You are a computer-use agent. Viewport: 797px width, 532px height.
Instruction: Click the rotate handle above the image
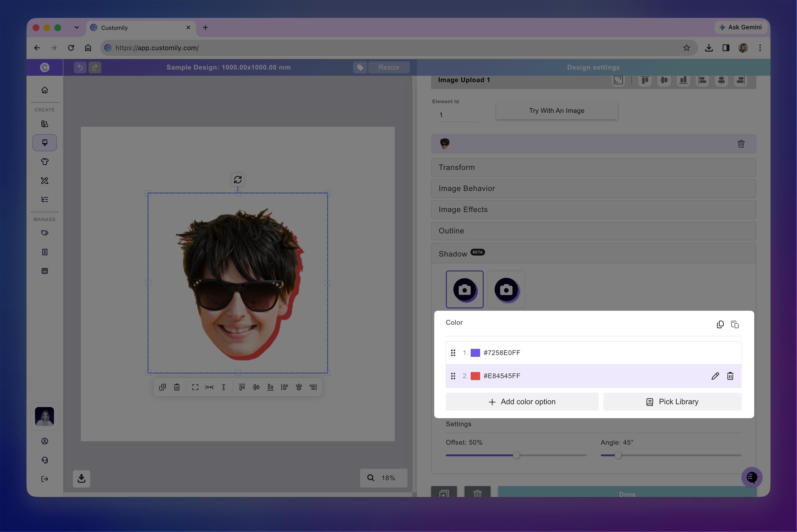click(x=238, y=179)
